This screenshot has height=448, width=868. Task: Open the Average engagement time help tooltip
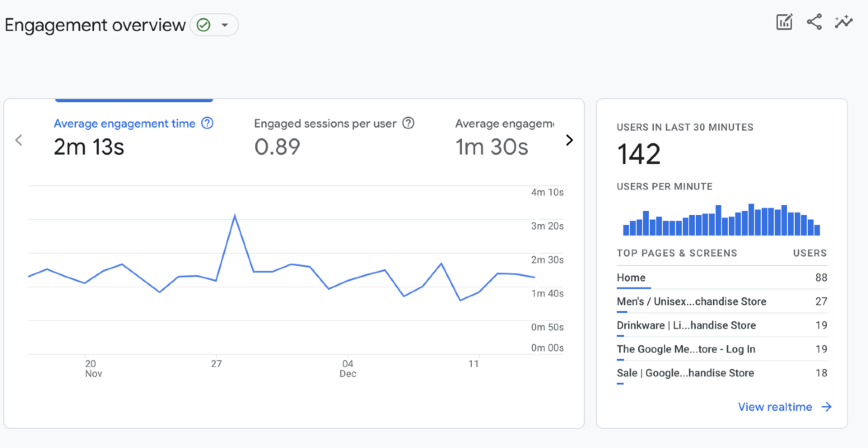tap(208, 123)
